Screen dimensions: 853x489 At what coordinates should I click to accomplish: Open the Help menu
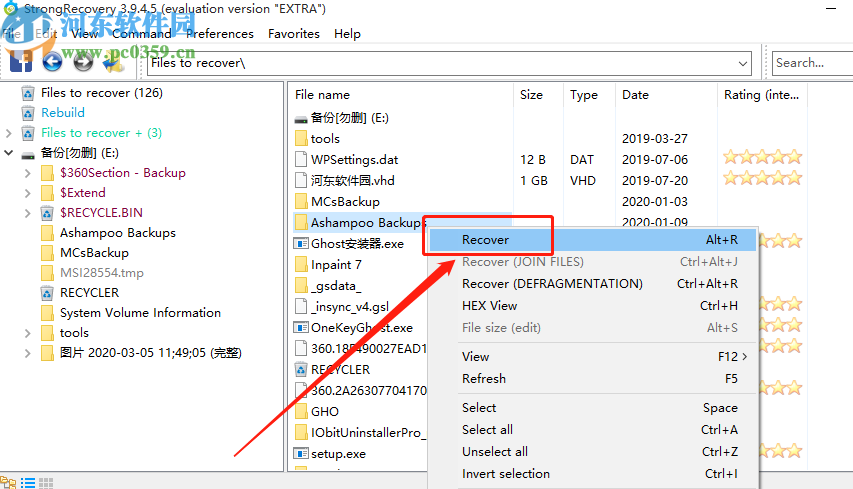347,34
